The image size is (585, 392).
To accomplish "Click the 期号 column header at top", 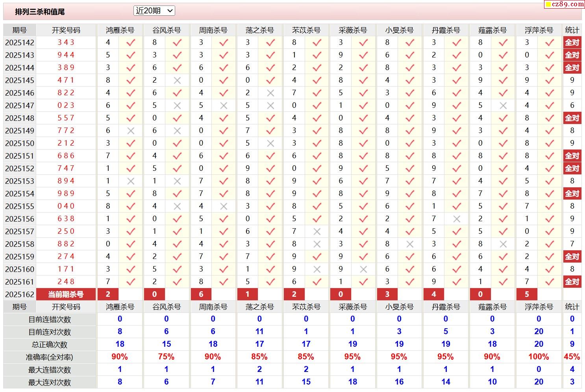I will [20, 30].
